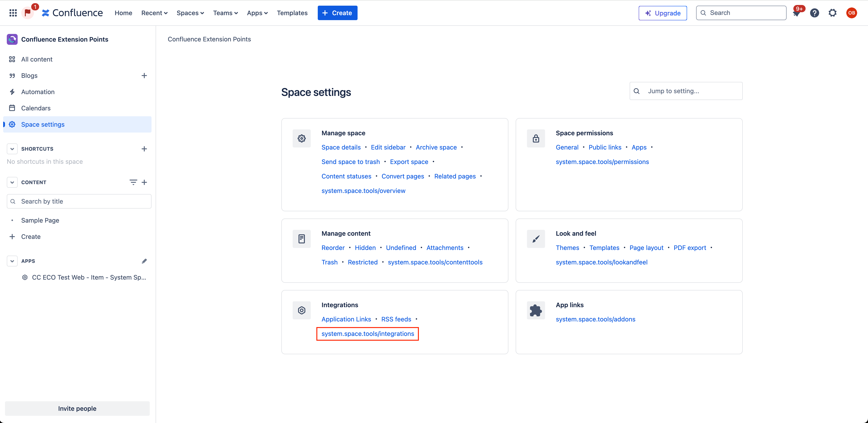The image size is (868, 423).
Task: Add a shortcut with the plus icon
Action: [x=144, y=149]
